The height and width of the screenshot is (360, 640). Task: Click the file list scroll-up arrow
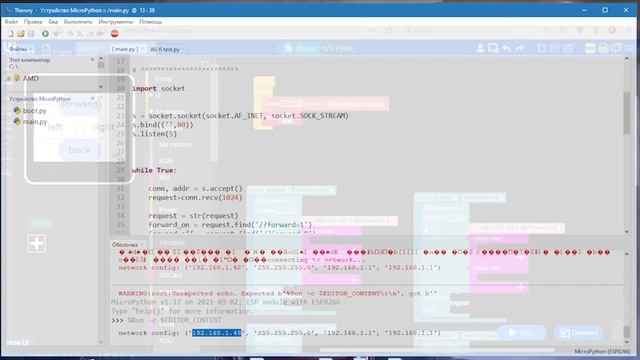point(101,59)
